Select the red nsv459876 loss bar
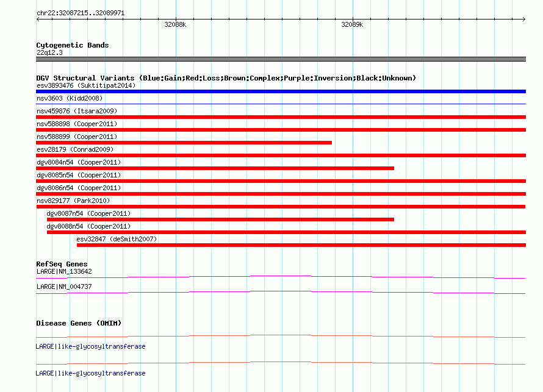Image resolution: width=543 pixels, height=392 pixels. tap(281, 117)
